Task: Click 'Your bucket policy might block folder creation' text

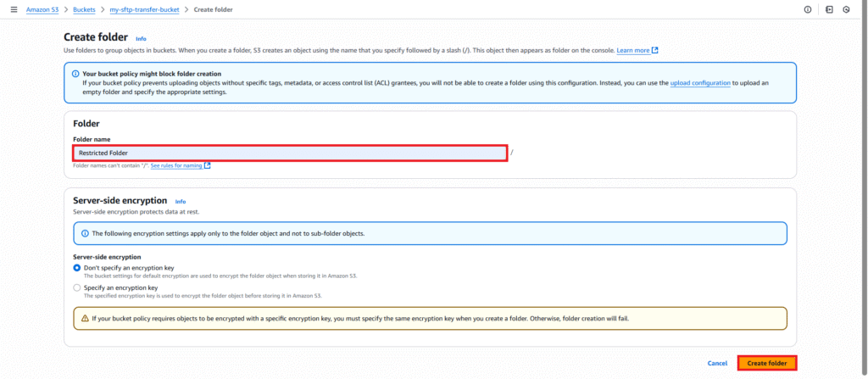Action: point(152,74)
